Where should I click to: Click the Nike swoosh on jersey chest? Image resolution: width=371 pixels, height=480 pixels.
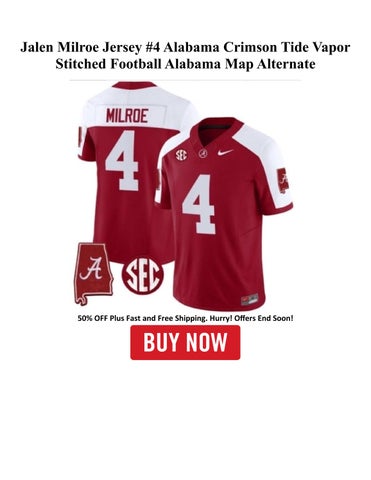(x=225, y=152)
